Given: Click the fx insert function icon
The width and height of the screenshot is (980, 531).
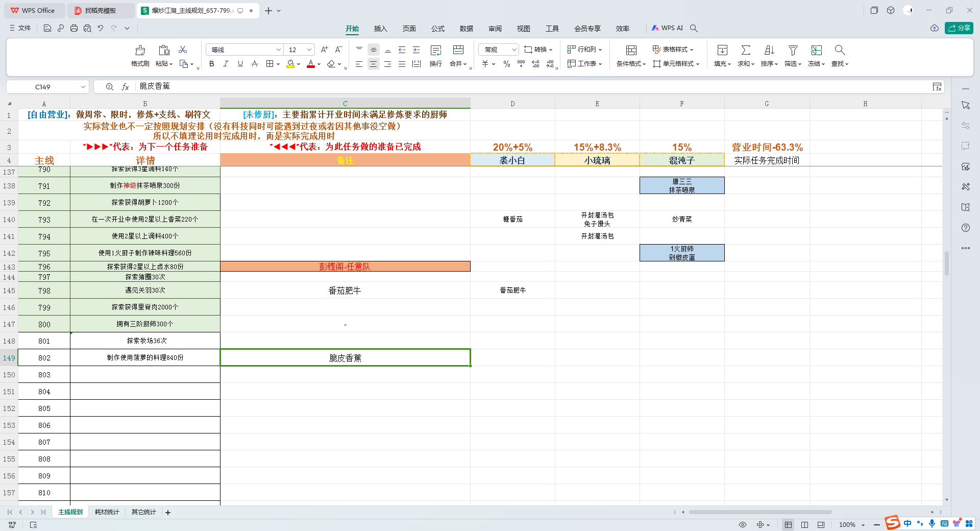Looking at the screenshot, I should click(125, 87).
